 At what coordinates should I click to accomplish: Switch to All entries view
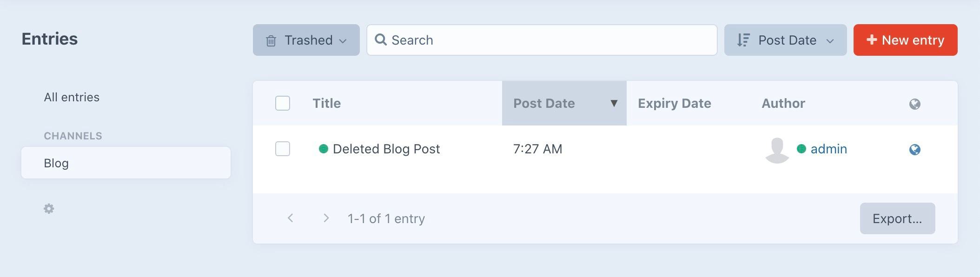pos(72,97)
